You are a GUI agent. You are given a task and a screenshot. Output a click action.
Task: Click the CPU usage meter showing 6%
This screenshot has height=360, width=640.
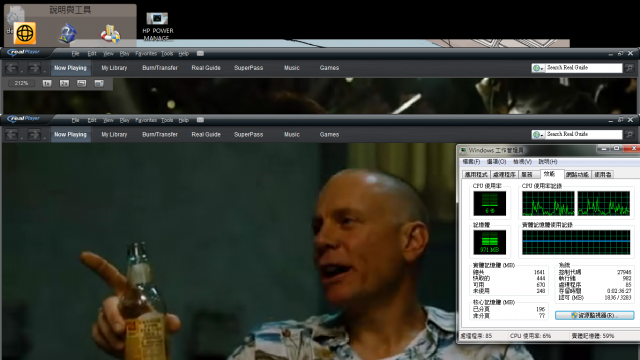tap(490, 203)
